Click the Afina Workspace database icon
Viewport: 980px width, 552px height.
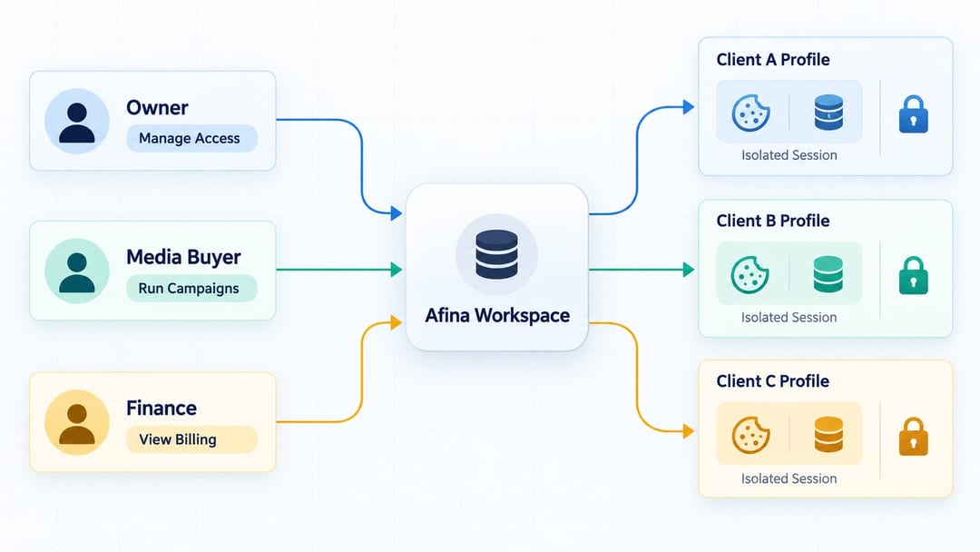497,254
